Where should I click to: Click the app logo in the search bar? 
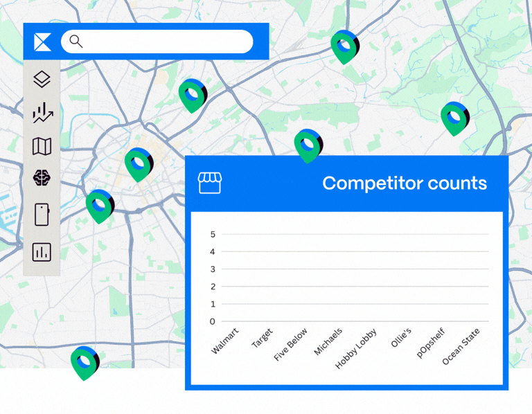coord(43,42)
